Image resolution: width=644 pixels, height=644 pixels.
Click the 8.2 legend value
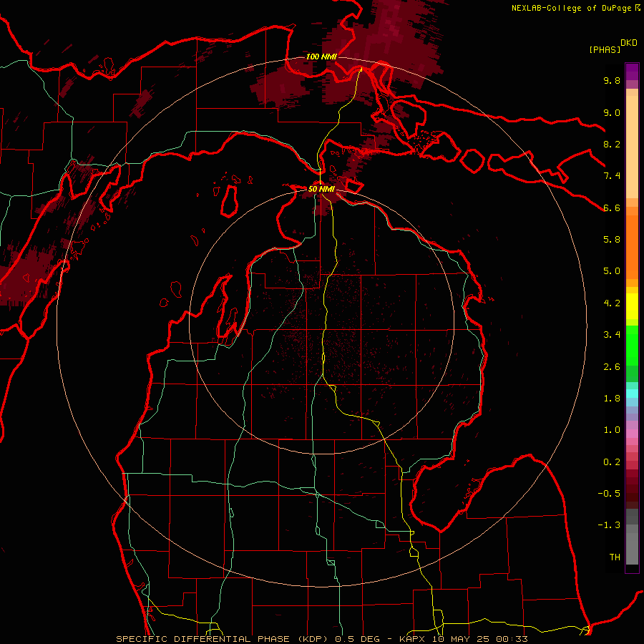(x=612, y=144)
